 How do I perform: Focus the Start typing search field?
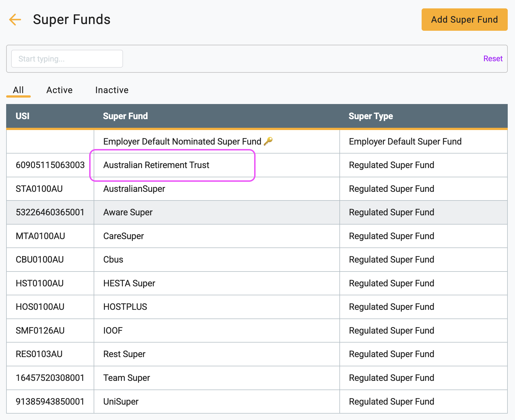(67, 59)
